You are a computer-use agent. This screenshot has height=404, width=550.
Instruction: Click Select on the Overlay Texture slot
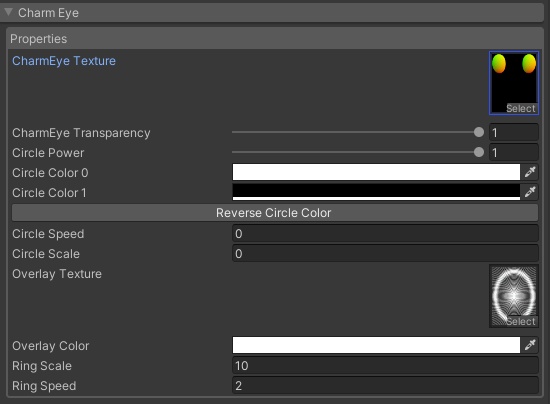point(521,322)
